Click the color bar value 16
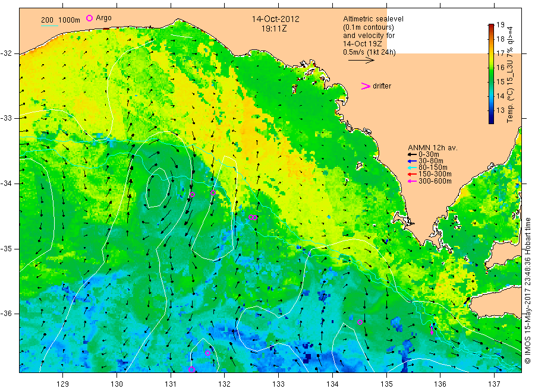This screenshot has height=392, width=535. (500, 68)
